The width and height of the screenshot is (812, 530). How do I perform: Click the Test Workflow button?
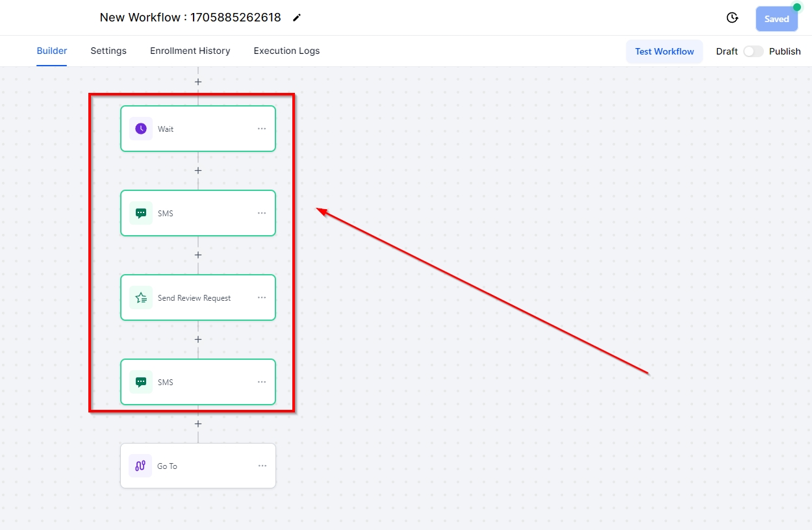point(664,51)
